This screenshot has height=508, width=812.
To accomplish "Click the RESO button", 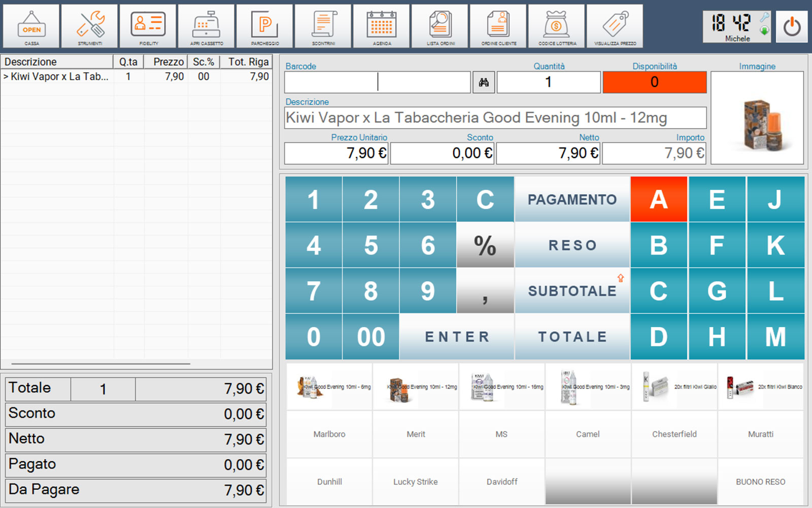I will tap(572, 245).
